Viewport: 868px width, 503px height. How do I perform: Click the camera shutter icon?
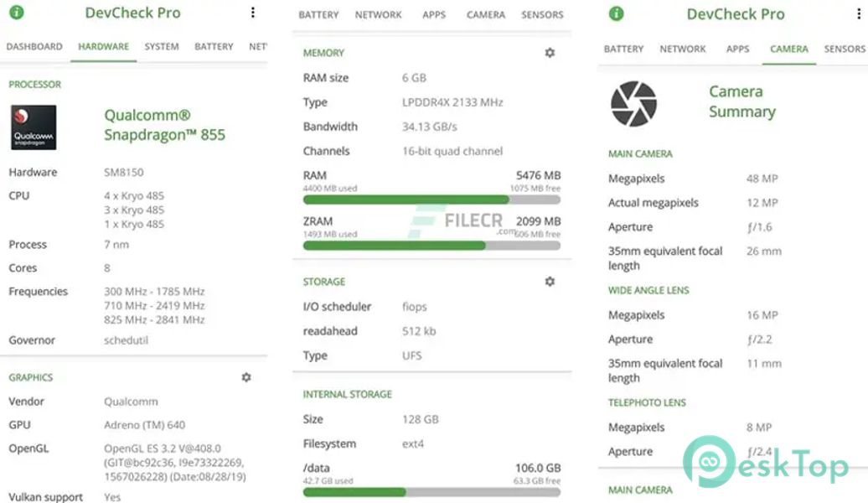click(x=633, y=104)
